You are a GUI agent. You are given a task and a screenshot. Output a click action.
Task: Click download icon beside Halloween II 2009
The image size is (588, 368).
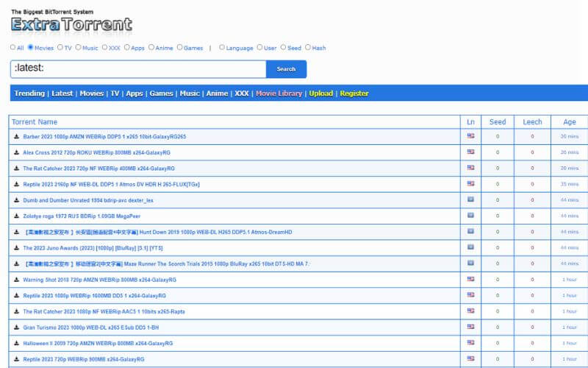16,343
